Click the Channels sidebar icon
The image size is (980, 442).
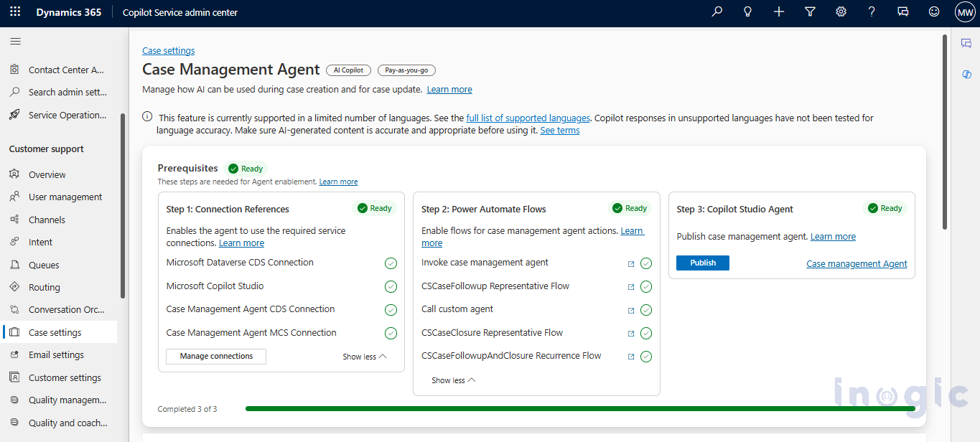coord(14,220)
